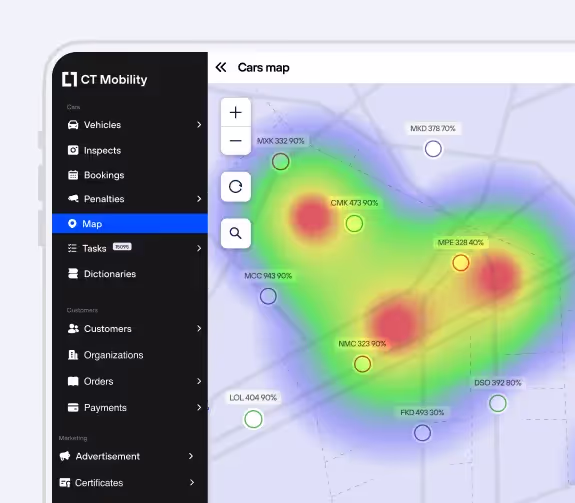Viewport: 575px width, 503px height.
Task: Open the map search tool
Action: click(x=236, y=233)
